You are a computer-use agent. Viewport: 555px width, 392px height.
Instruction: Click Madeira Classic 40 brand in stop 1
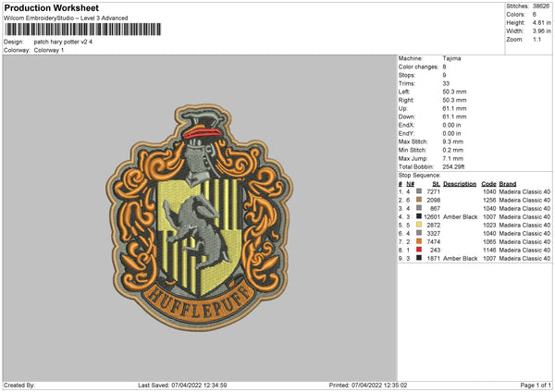[x=524, y=191]
